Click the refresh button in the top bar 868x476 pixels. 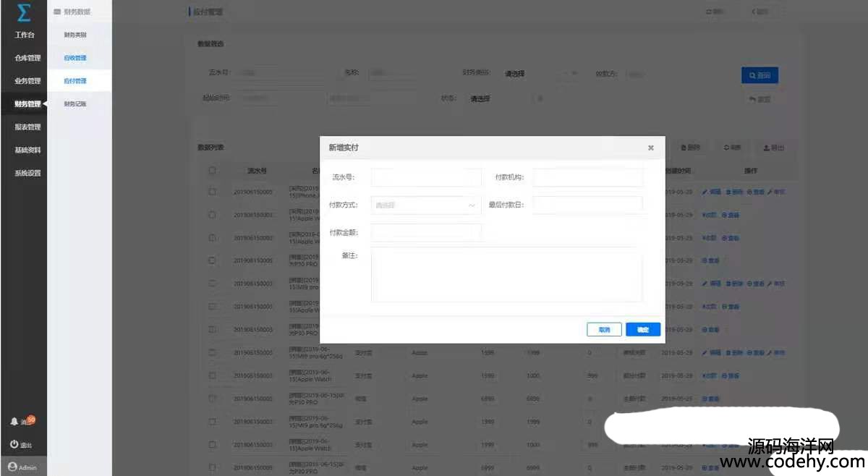(715, 12)
